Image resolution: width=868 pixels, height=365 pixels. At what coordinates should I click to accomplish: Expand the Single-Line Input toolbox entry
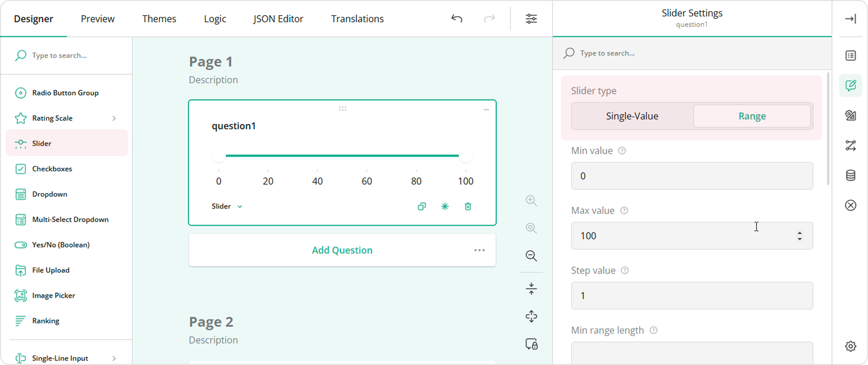click(115, 357)
